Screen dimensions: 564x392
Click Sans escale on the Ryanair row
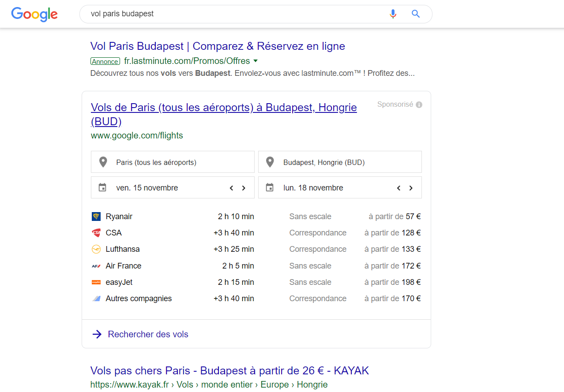[x=310, y=217]
